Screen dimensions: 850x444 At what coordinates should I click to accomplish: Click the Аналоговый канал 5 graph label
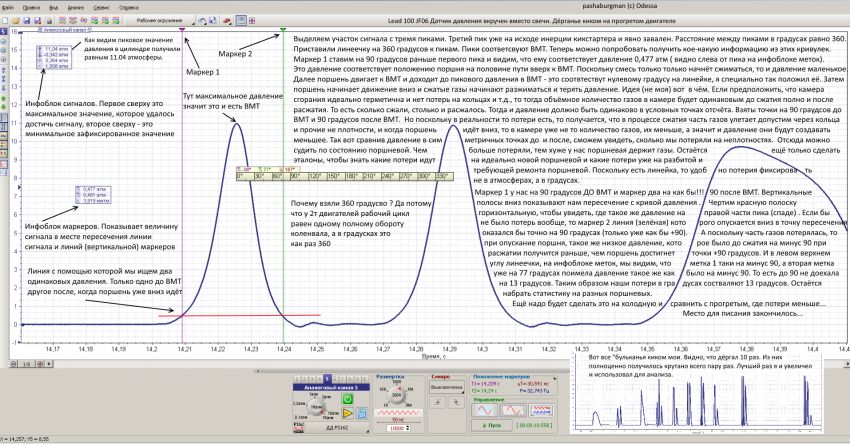[x=65, y=30]
